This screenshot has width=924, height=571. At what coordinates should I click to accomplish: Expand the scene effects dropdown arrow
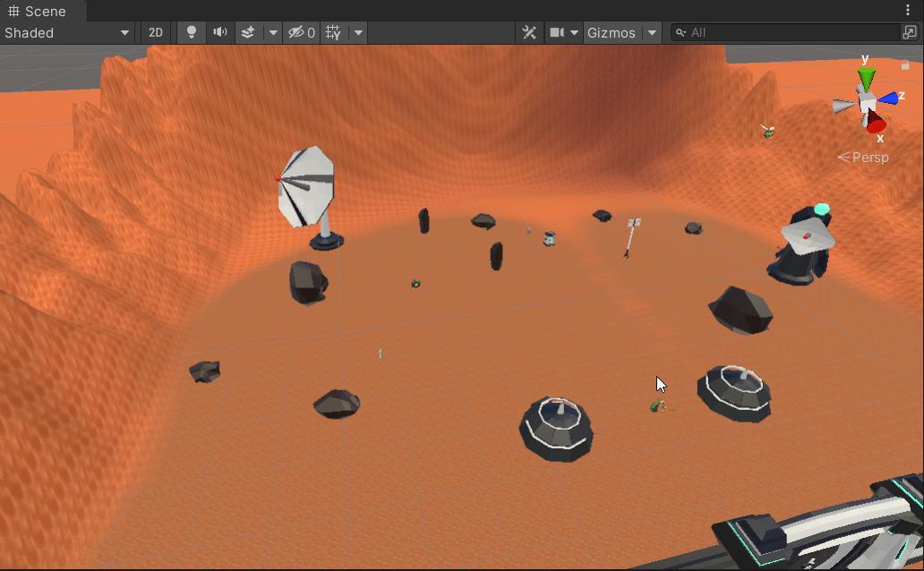[271, 32]
